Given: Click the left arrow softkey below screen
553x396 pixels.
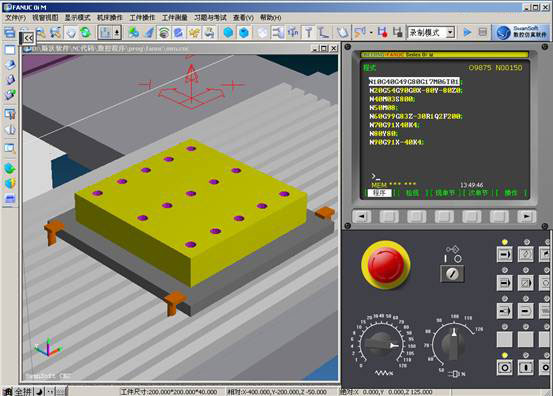Looking at the screenshot, I should (361, 216).
